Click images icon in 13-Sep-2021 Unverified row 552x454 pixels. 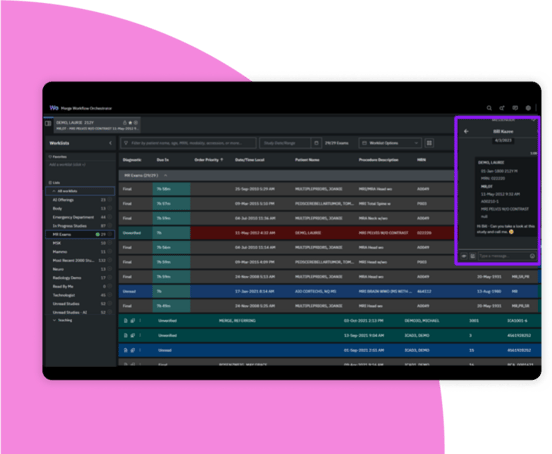(133, 335)
